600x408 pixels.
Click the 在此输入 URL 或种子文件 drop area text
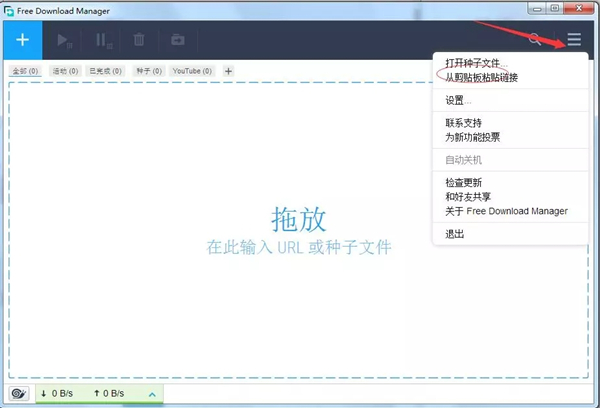[299, 247]
